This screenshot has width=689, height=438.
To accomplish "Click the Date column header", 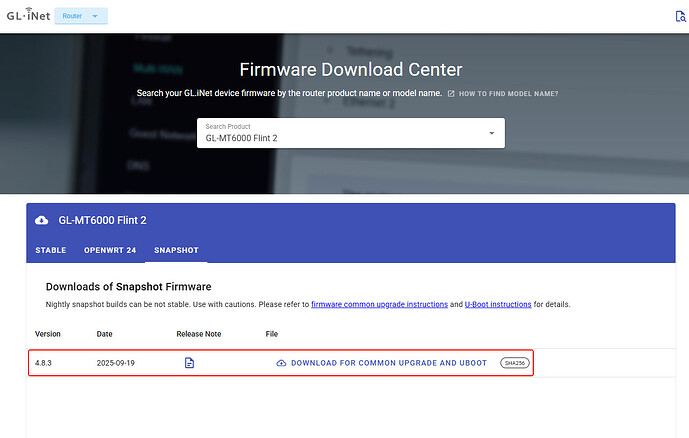I will 106,333.
